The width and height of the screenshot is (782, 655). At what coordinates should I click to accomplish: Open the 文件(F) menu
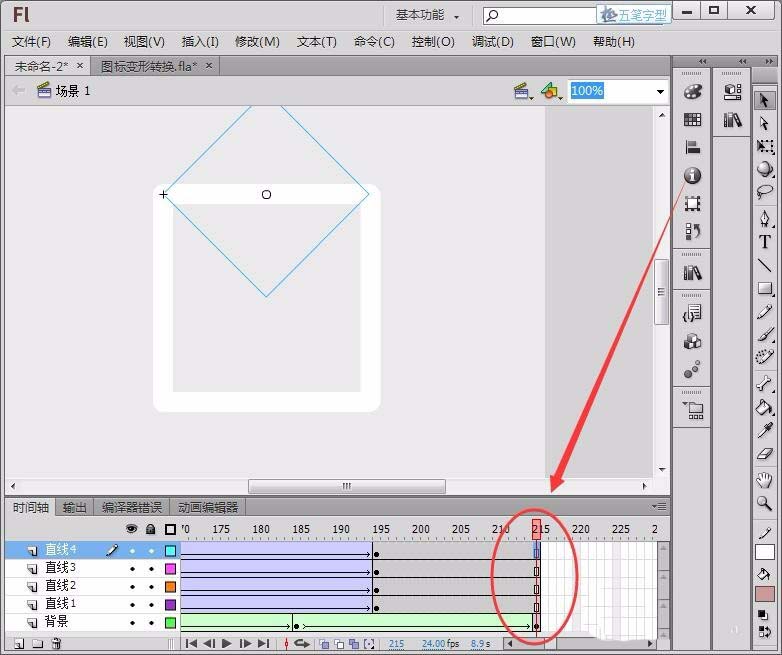coord(31,41)
